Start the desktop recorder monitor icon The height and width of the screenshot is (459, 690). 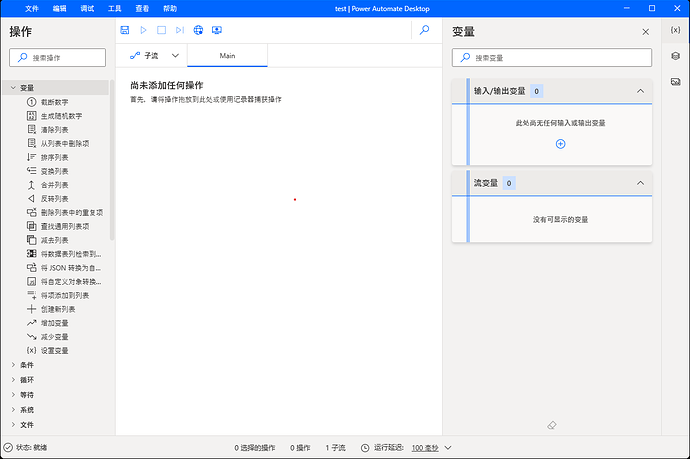pyautogui.click(x=217, y=31)
